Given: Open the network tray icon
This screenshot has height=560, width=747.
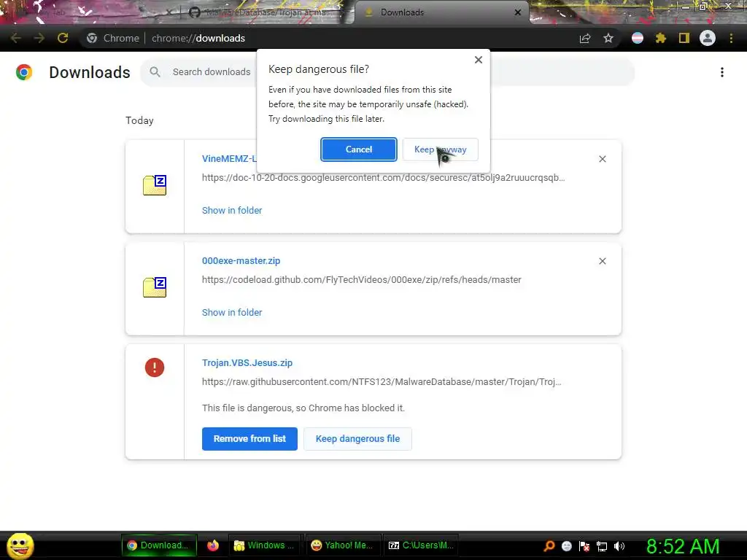Looking at the screenshot, I should [602, 546].
